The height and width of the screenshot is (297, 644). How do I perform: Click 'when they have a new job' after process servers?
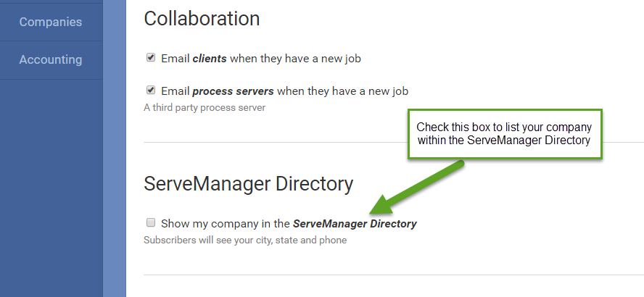342,91
